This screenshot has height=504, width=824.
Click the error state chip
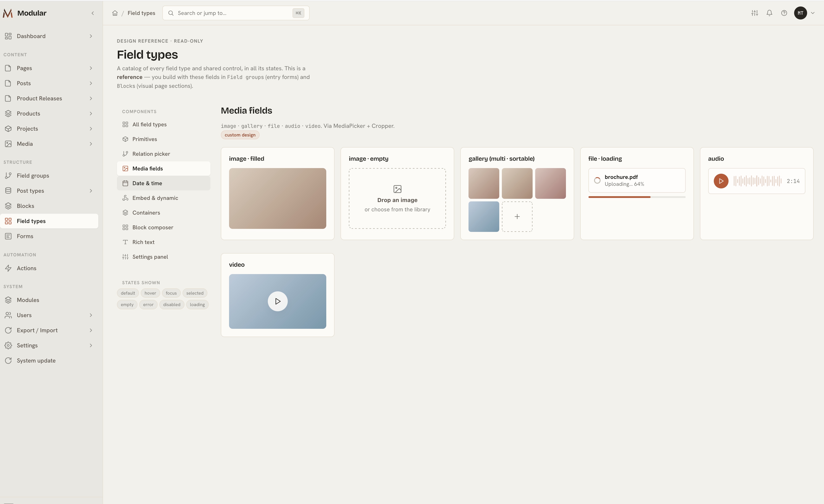point(148,305)
